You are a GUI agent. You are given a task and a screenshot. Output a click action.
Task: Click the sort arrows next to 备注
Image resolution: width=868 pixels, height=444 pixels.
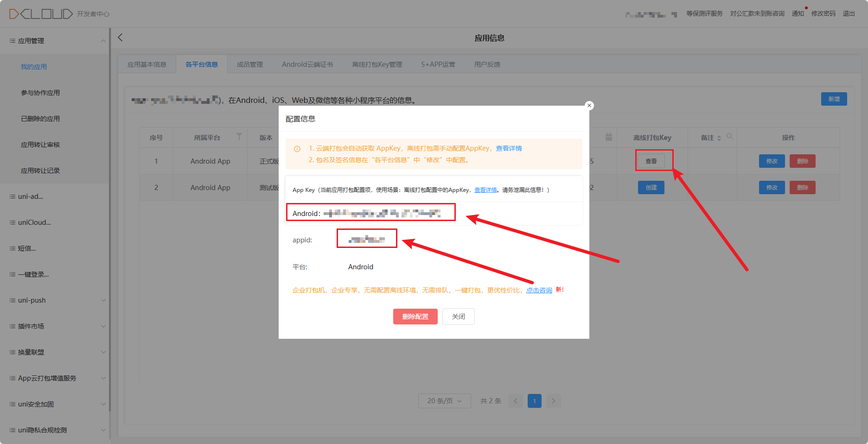719,138
